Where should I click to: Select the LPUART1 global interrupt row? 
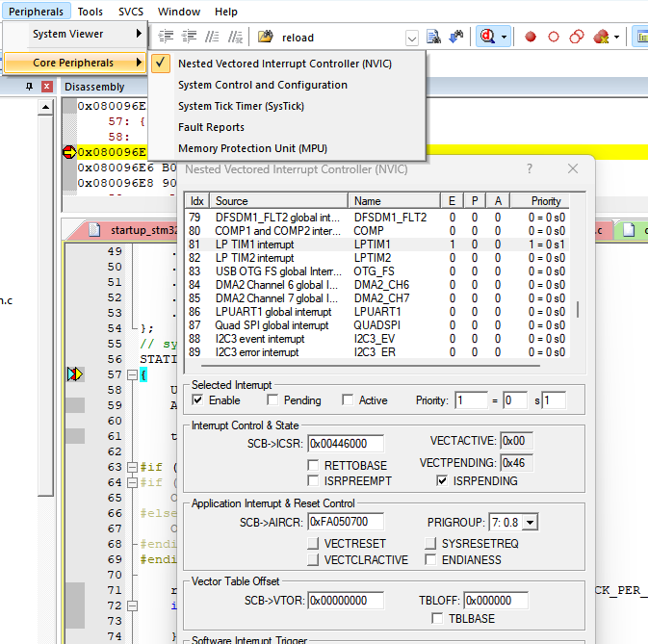pos(377,312)
